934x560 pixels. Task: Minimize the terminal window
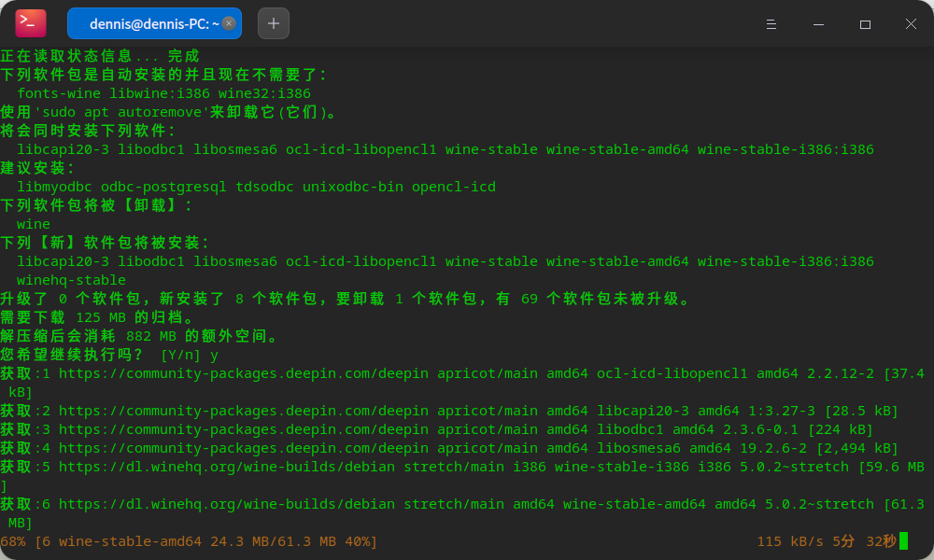tap(818, 24)
